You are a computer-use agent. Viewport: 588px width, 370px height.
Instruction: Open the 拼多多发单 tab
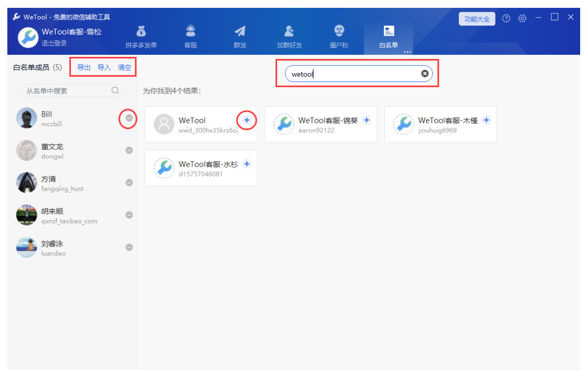pyautogui.click(x=141, y=37)
